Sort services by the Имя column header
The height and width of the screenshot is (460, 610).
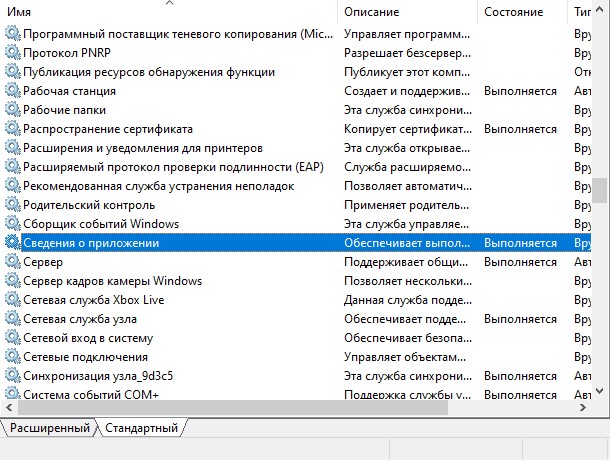(x=169, y=12)
